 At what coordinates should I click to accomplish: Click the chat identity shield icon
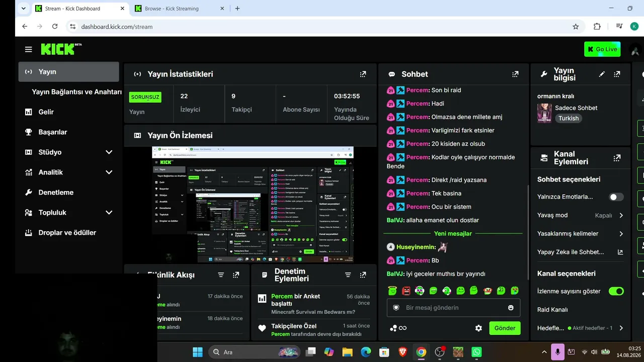click(396, 308)
